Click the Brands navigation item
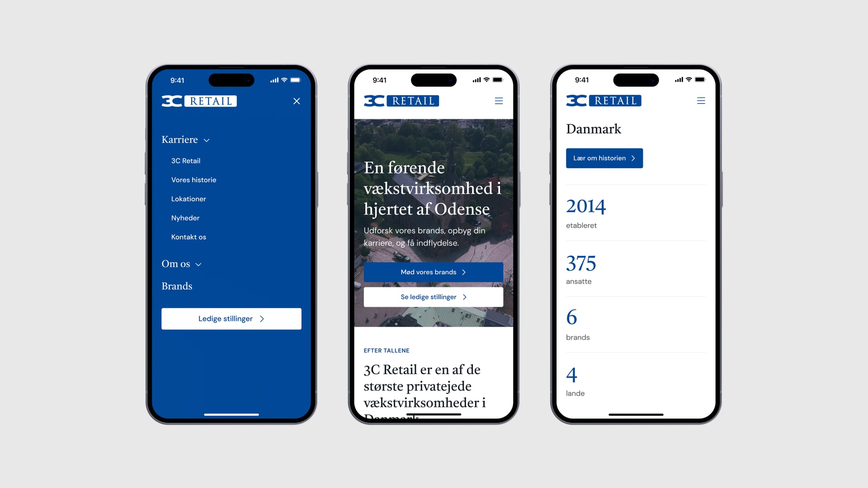 [x=177, y=286]
